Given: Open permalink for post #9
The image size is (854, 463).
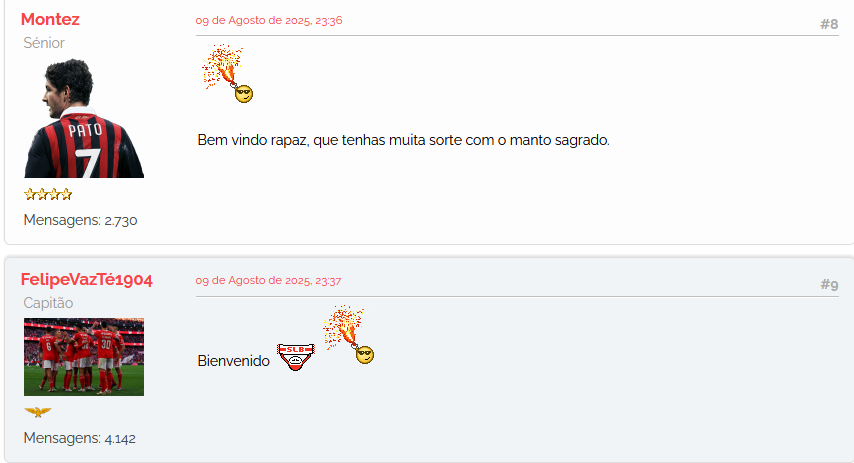Looking at the screenshot, I should tap(829, 284).
